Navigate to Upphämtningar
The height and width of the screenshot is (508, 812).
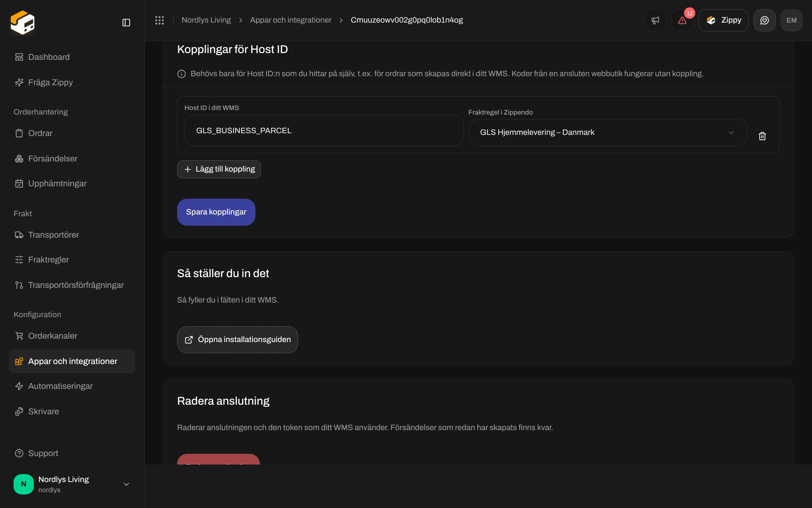(x=72, y=183)
